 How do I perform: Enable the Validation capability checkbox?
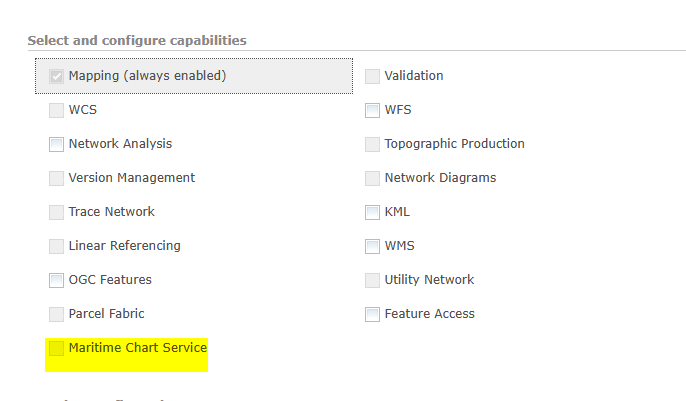click(x=372, y=76)
